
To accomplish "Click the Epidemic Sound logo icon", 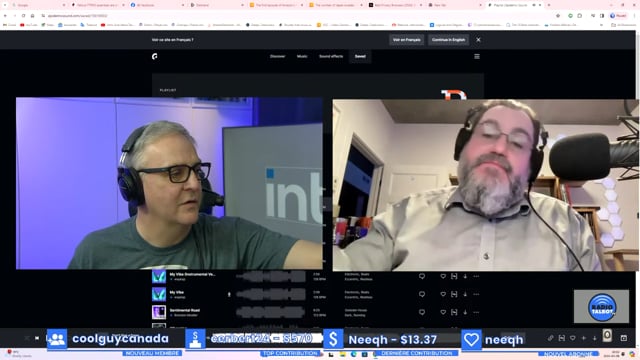I will coord(155,56).
